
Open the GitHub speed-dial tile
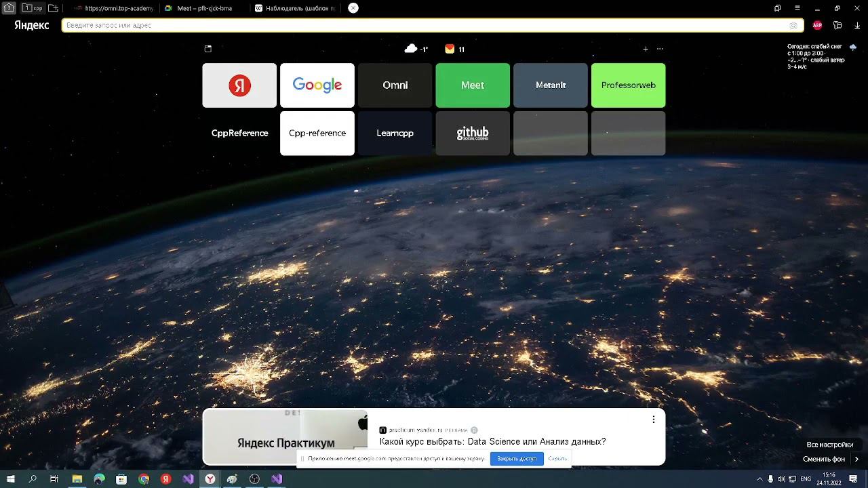point(473,134)
